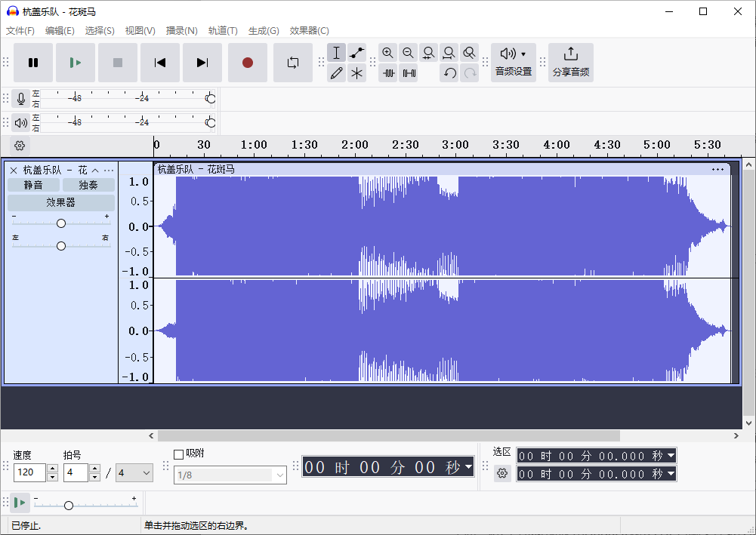Silence the selected audio
756x535 pixels.
(x=409, y=73)
